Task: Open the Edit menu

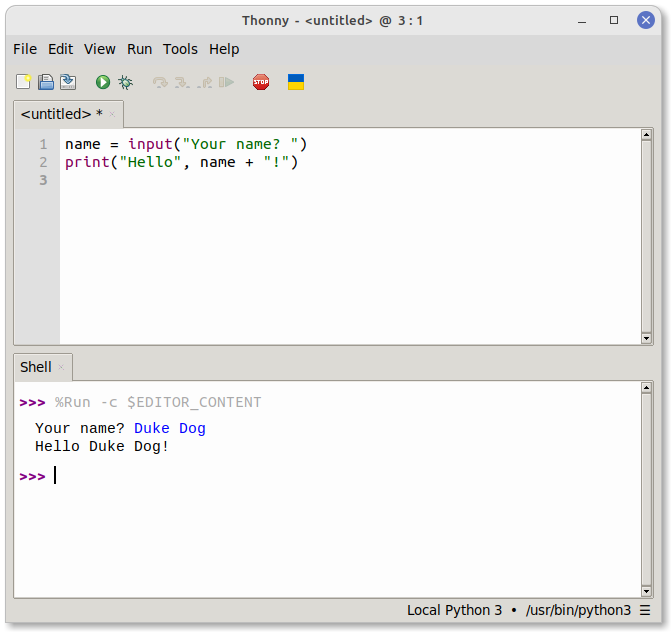Action: tap(60, 49)
